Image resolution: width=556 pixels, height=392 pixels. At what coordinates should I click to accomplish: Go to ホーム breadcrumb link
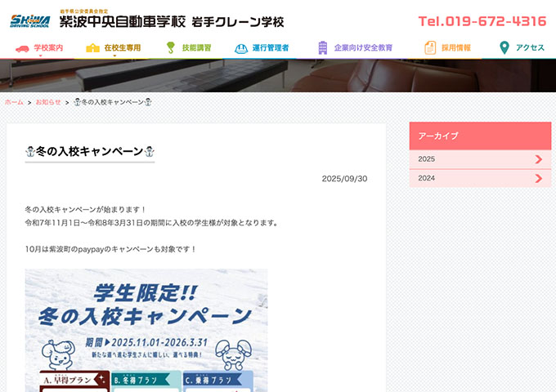click(x=14, y=102)
